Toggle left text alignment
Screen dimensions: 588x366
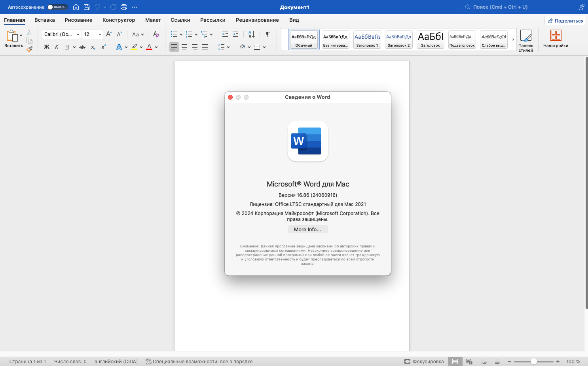coord(174,47)
